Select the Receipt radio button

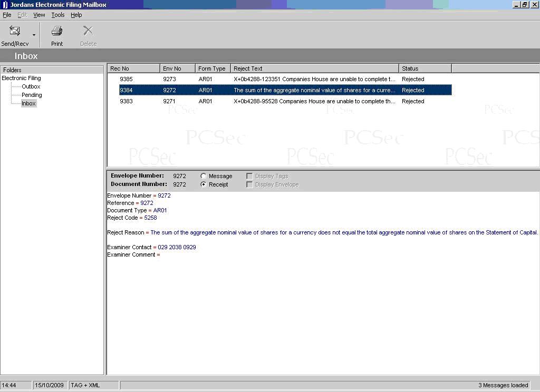coord(204,184)
